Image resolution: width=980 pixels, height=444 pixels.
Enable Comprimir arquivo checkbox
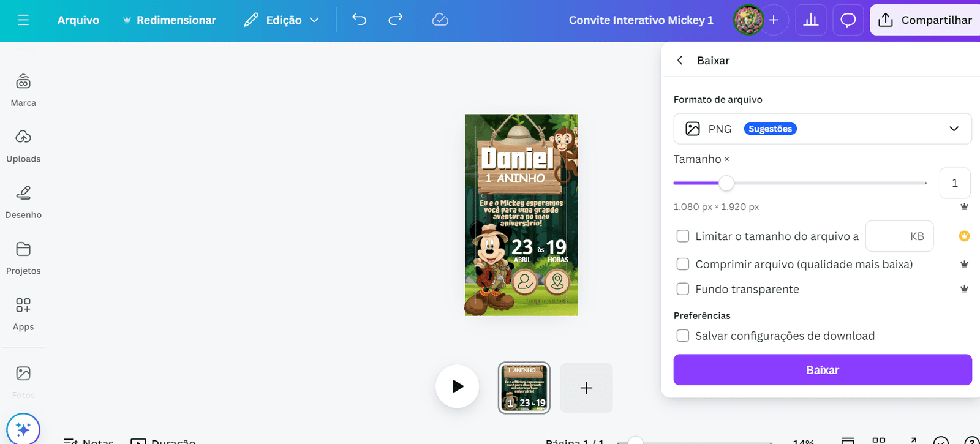[x=683, y=265]
